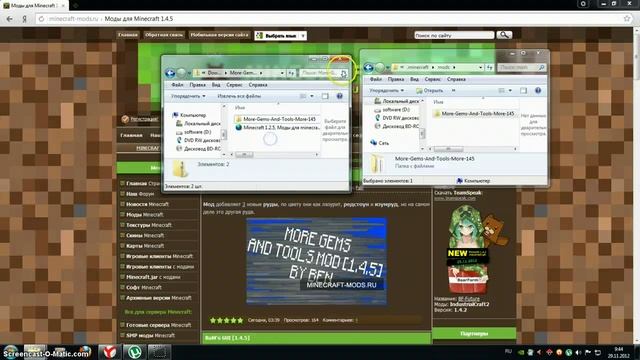
Task: Open help in the mods window toolbar
Action: (538, 91)
